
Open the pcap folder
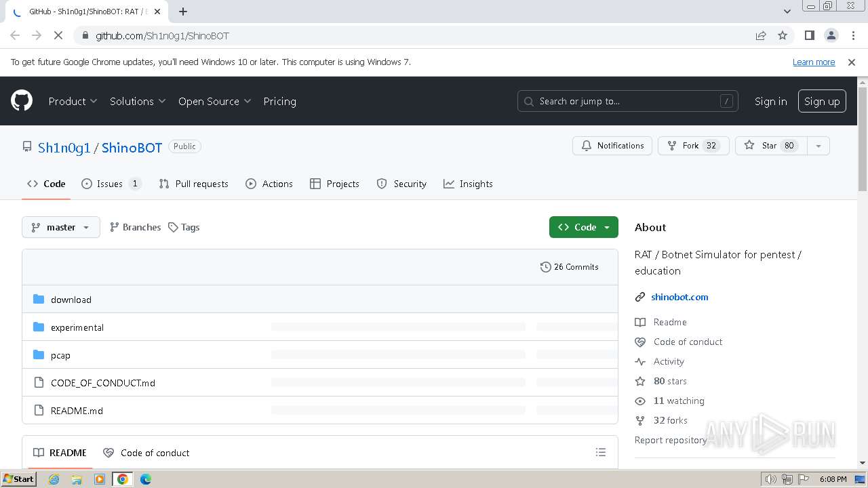[x=60, y=355]
